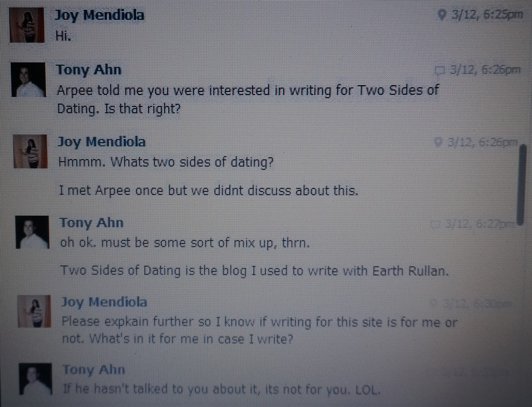Click Tony Ahn name above "oh ok. must be"

tap(92, 223)
